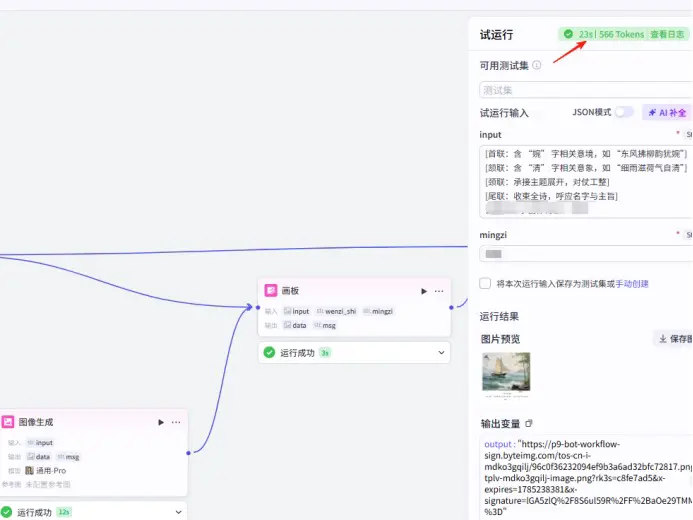Click the 未配置参考图 text in 图像生成
Viewport: 693px width, 520px height.
(48, 485)
